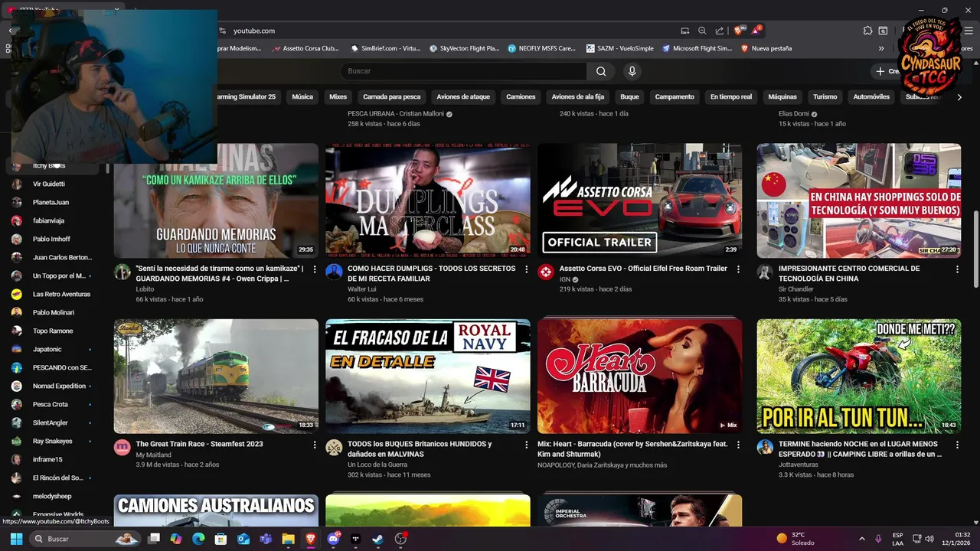Open Pesca Crota subscription channel
Screen dimensions: 980x551
tap(50, 405)
